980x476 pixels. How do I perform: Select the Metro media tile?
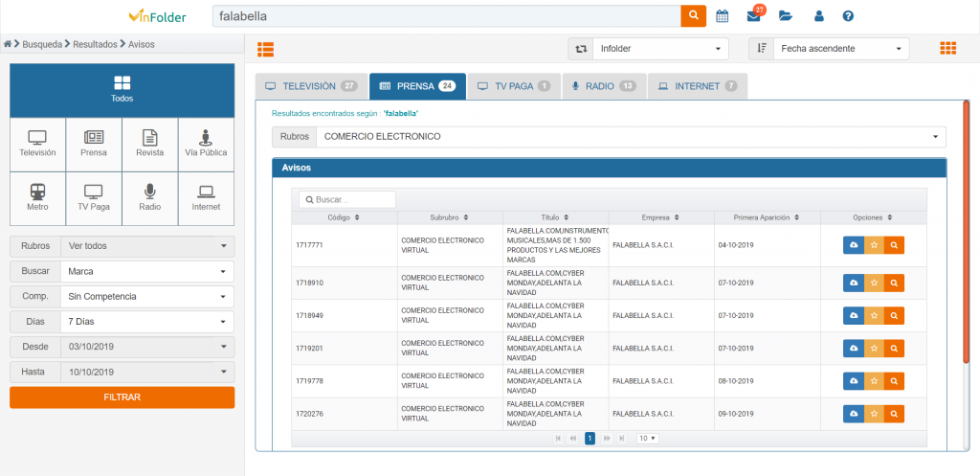click(x=37, y=198)
